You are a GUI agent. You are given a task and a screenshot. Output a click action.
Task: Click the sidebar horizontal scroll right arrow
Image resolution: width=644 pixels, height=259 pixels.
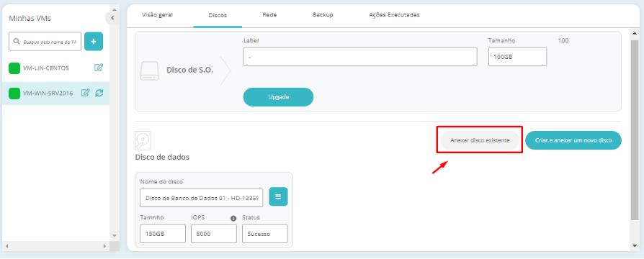pos(104,246)
